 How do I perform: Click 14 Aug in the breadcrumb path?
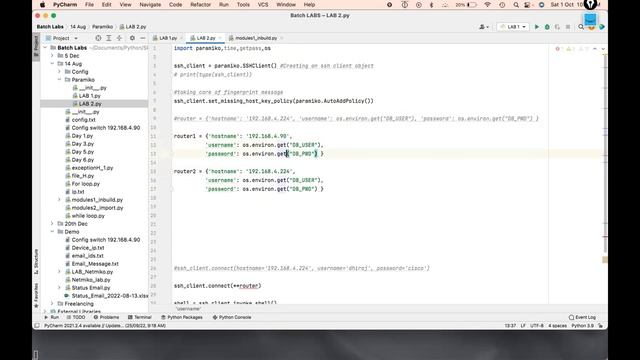click(x=78, y=27)
